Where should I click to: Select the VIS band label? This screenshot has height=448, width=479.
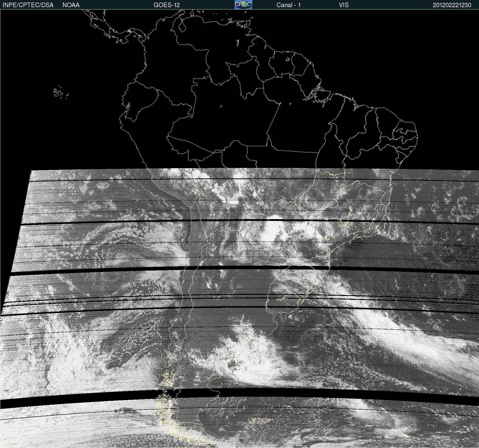[344, 5]
